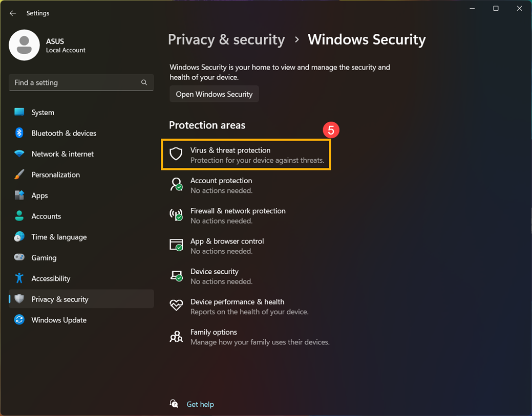Click the App & browser control window icon
Viewport: 532px width, 416px height.
coord(176,245)
